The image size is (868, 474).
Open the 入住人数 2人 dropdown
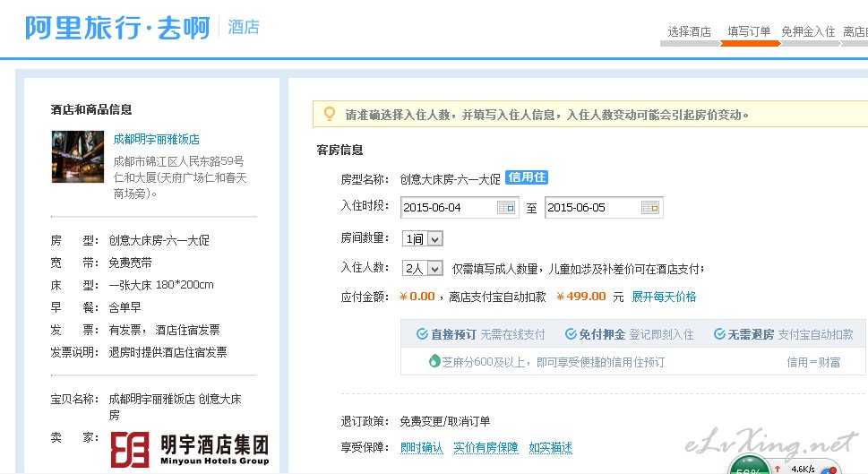pos(423,268)
